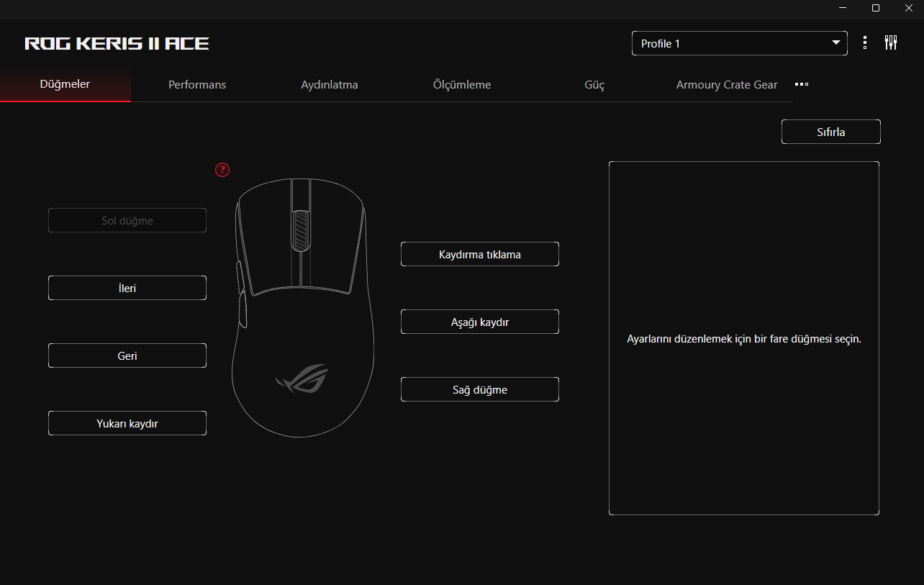This screenshot has width=924, height=585.
Task: Minimize the Armoury Crate window
Action: coord(843,8)
